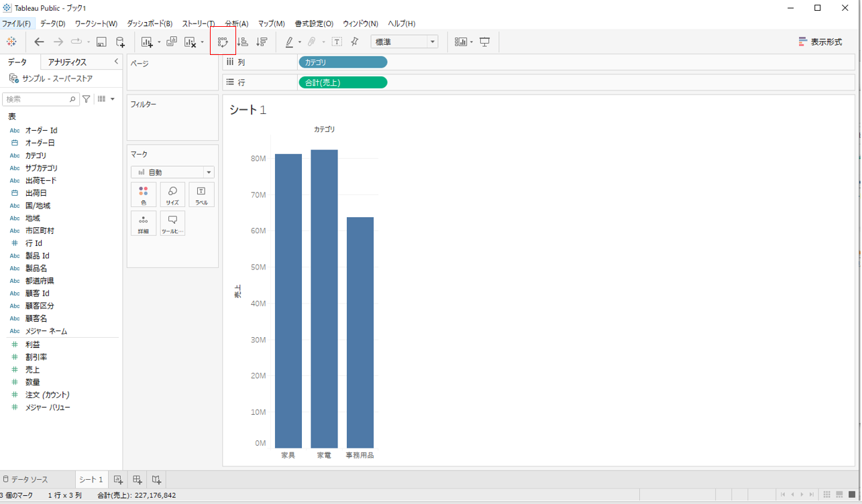862x504 pixels.
Task: Select the サブカテゴリ field
Action: point(42,168)
